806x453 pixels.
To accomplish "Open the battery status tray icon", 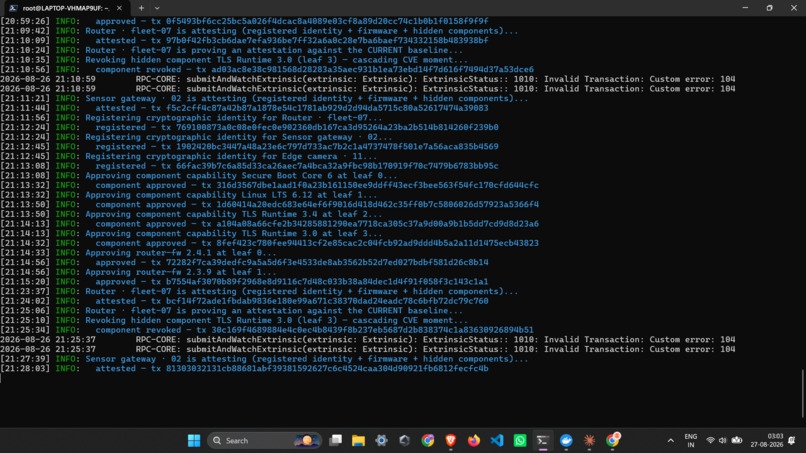I will click(x=737, y=441).
